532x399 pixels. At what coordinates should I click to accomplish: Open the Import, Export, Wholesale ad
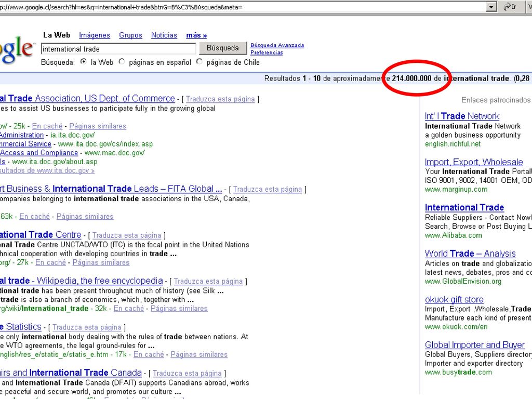[x=474, y=162]
